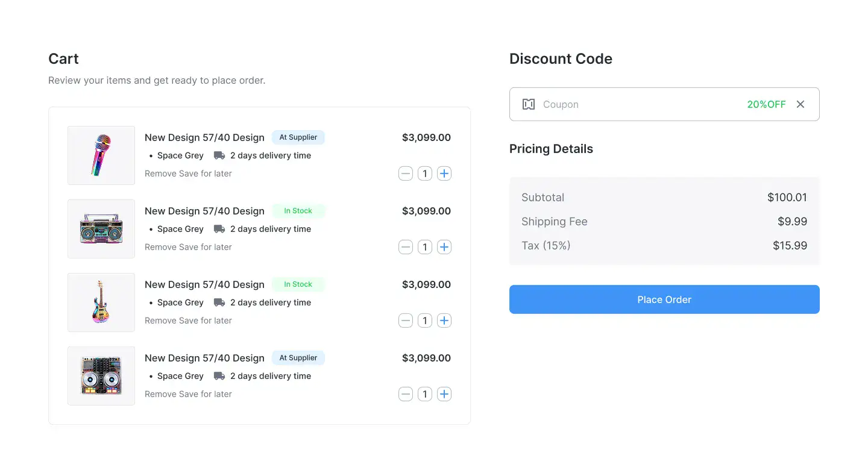Click quantity field of the guitar item
The width and height of the screenshot is (868, 473).
(x=425, y=321)
